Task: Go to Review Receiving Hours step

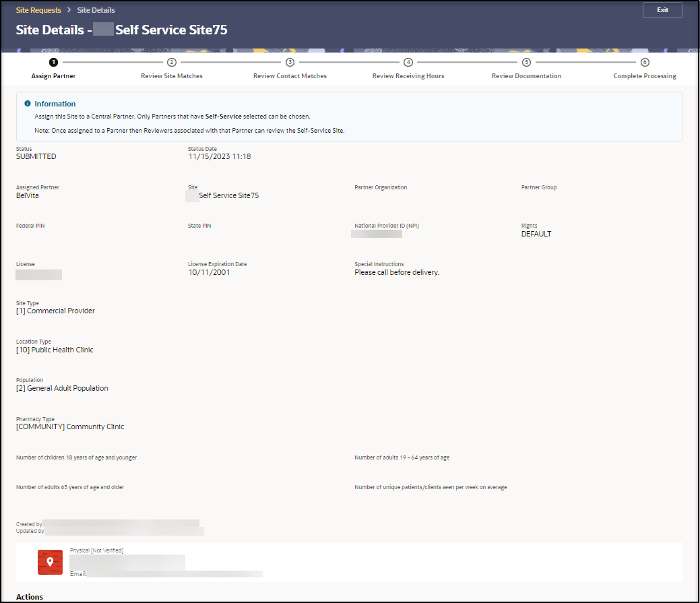Action: click(408, 76)
